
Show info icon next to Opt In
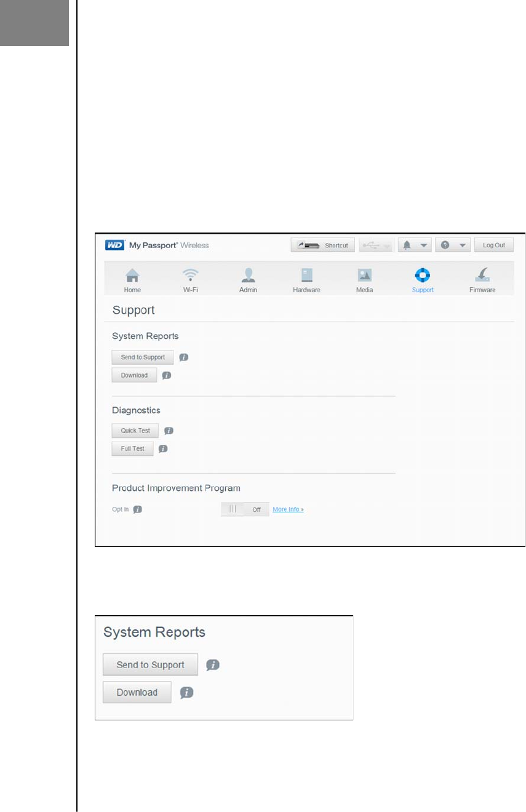(x=138, y=509)
